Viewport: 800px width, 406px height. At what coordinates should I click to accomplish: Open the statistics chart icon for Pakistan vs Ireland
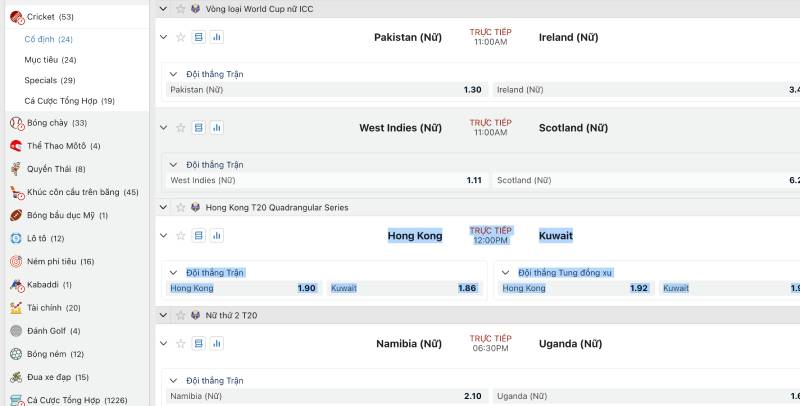point(216,37)
